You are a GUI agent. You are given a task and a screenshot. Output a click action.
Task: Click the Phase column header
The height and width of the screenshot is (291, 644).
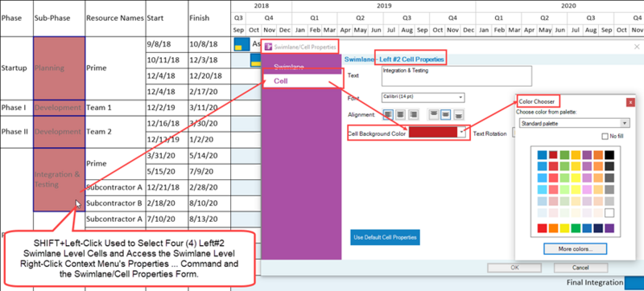(x=16, y=18)
